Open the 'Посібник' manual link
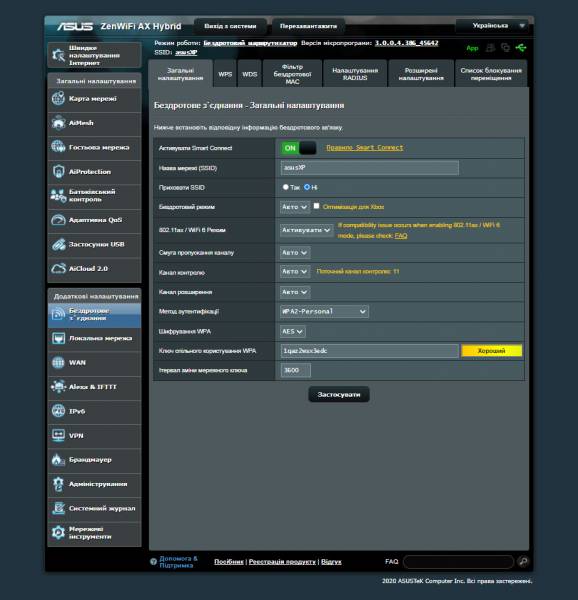 tap(229, 562)
